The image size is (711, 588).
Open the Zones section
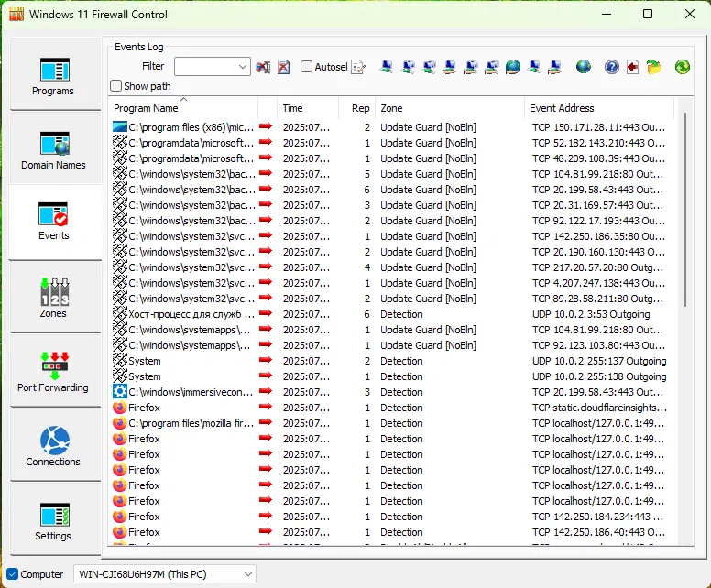tap(55, 297)
